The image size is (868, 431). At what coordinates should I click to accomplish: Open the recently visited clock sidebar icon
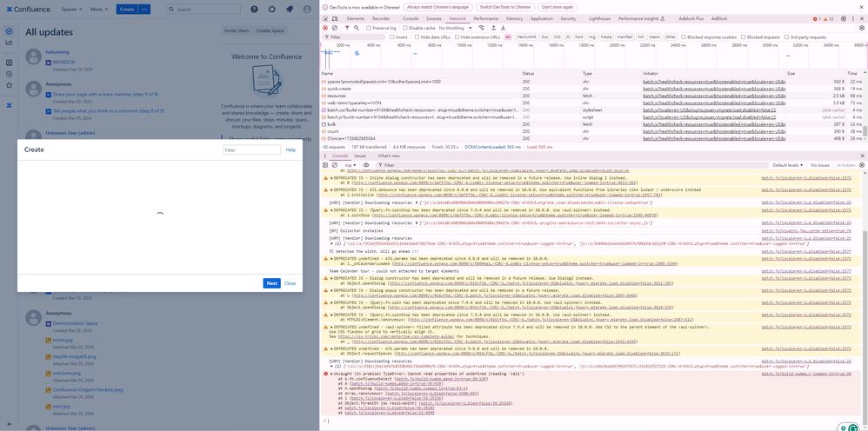point(10,74)
